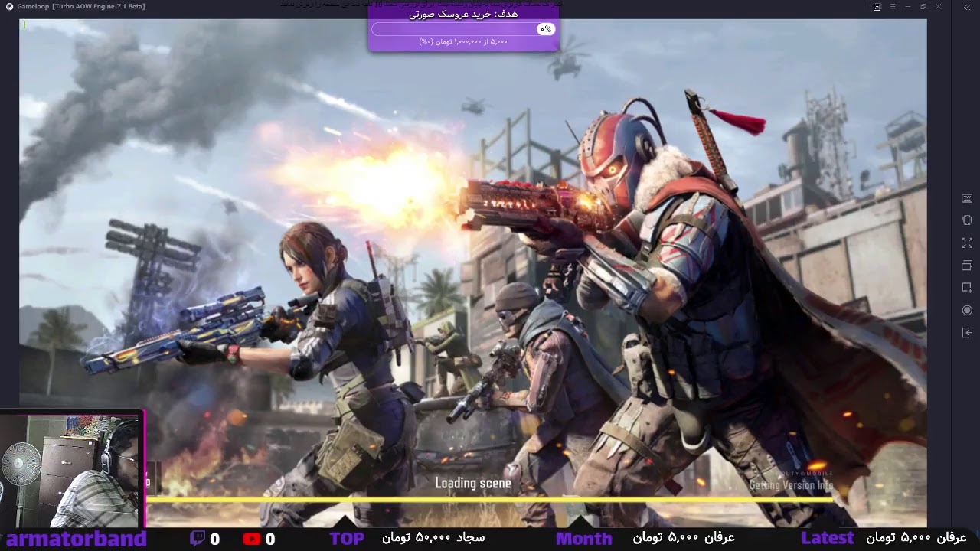Viewport: 980px width, 551px height.
Task: Click the exit arrow icon in sidebar
Action: (967, 333)
